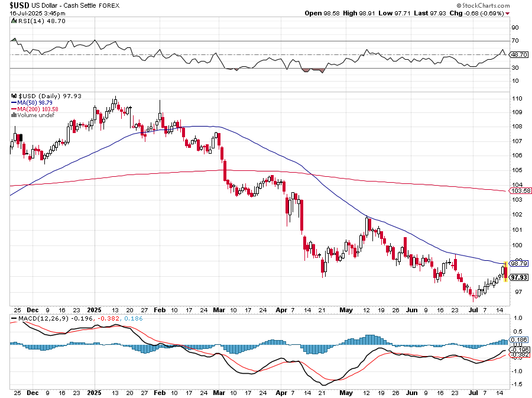532x398 pixels.
Task: Click the 48.70 RSI value tag
Action: 518,54
